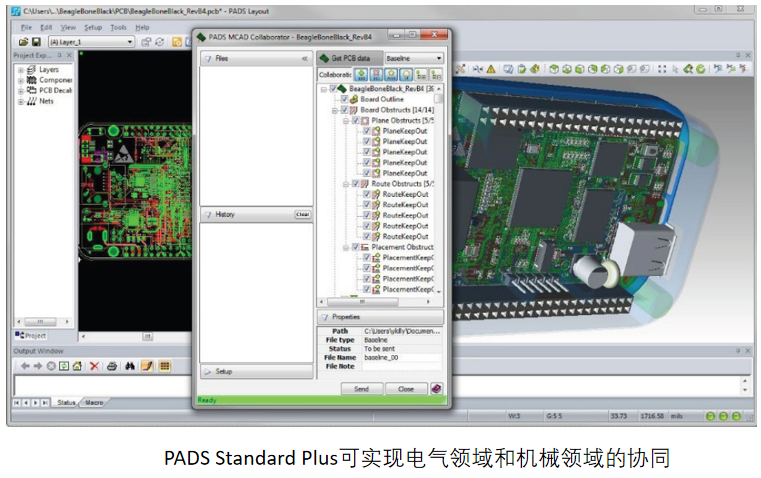Open the View menu
The height and width of the screenshot is (478, 761).
[x=68, y=28]
